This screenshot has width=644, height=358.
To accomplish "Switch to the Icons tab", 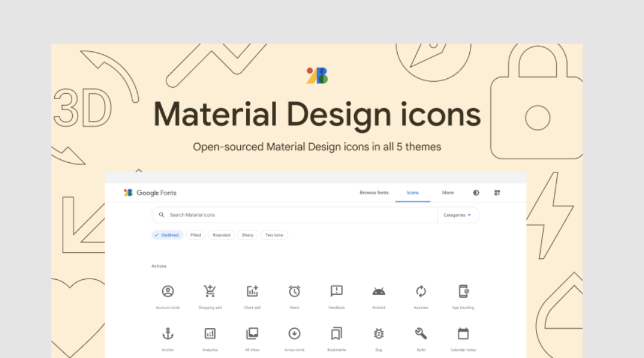I will (413, 193).
